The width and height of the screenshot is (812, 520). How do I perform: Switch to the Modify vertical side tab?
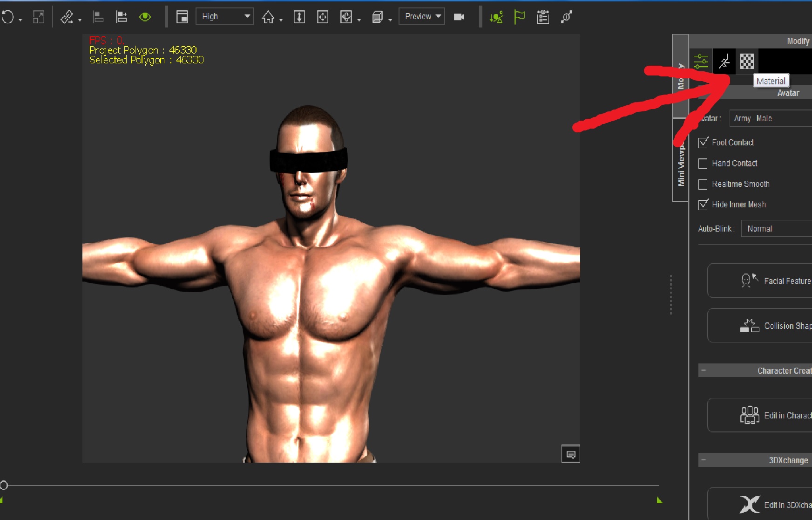681,76
